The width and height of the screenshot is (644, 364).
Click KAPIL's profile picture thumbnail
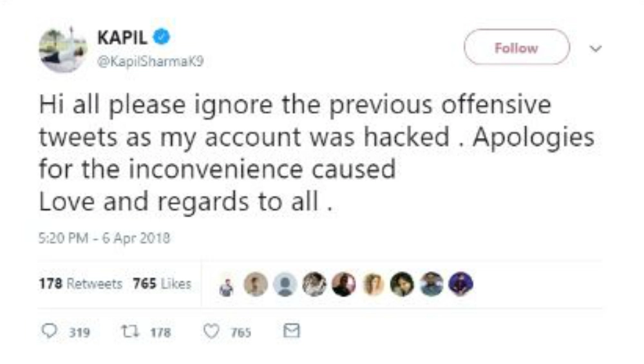[61, 50]
